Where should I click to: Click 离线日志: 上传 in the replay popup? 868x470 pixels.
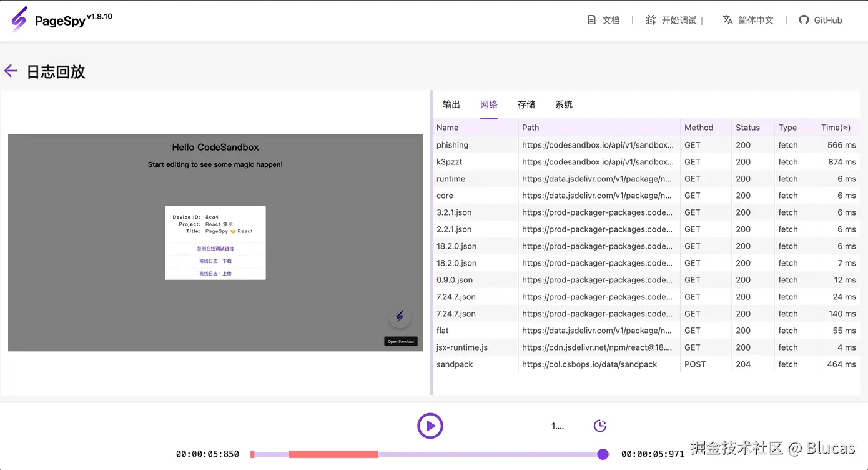(x=215, y=274)
